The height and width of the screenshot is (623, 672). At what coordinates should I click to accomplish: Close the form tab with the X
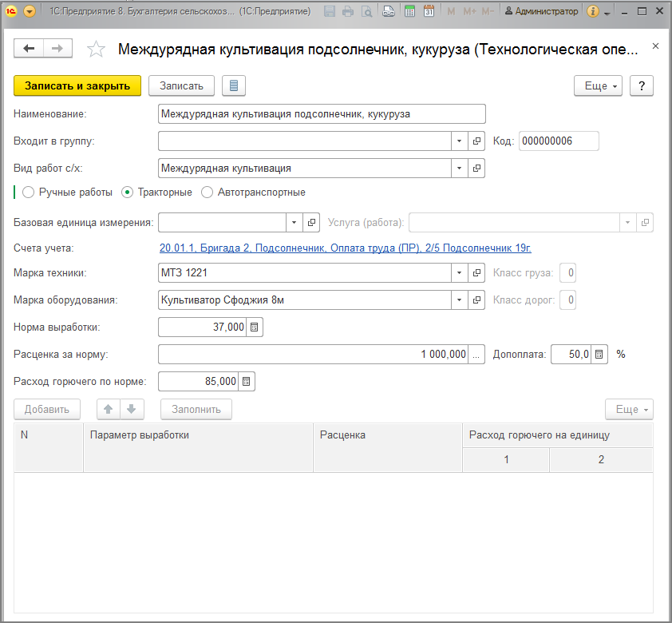[655, 46]
